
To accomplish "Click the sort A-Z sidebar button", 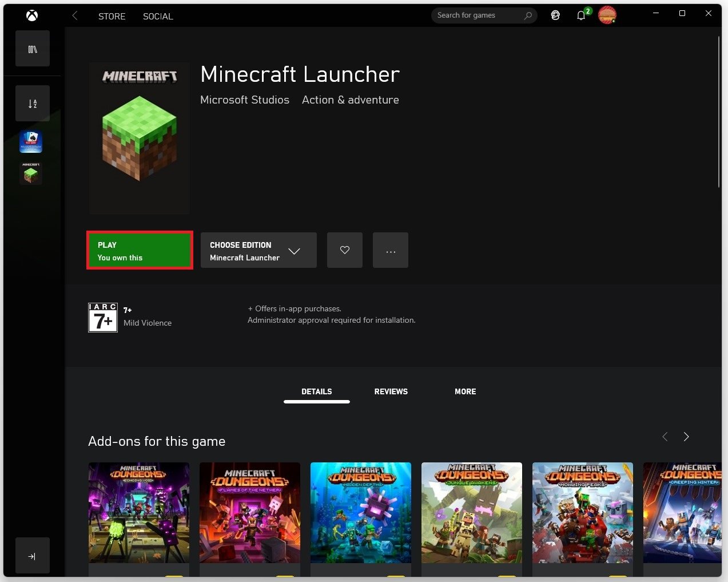I will (33, 104).
